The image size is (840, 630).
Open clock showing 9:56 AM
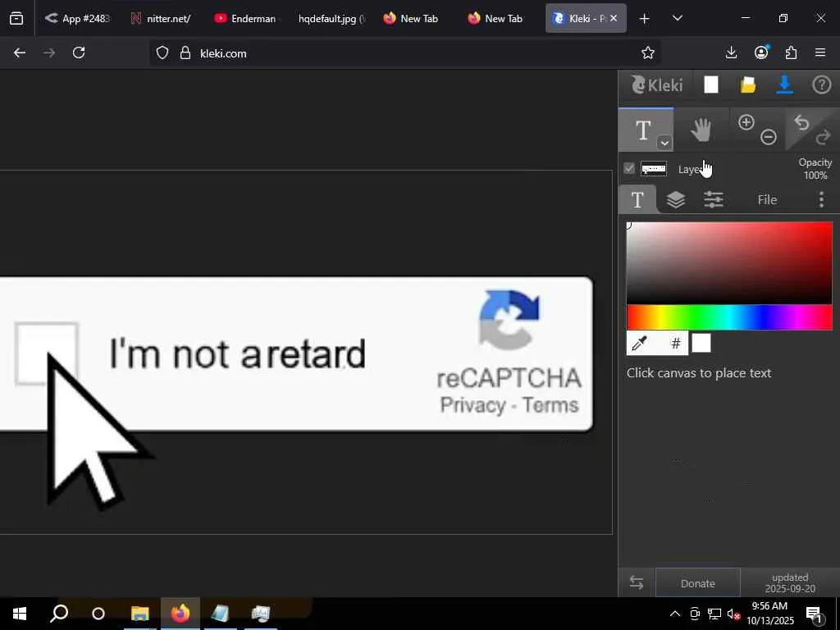(x=769, y=614)
